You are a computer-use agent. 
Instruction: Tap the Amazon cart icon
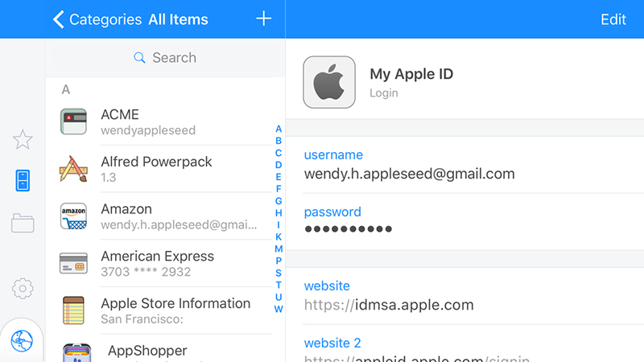point(73,216)
